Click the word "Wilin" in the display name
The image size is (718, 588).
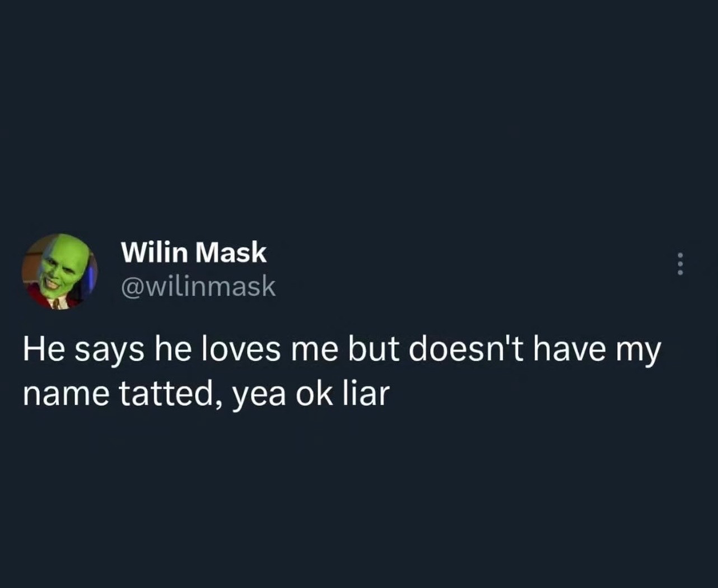point(155,252)
